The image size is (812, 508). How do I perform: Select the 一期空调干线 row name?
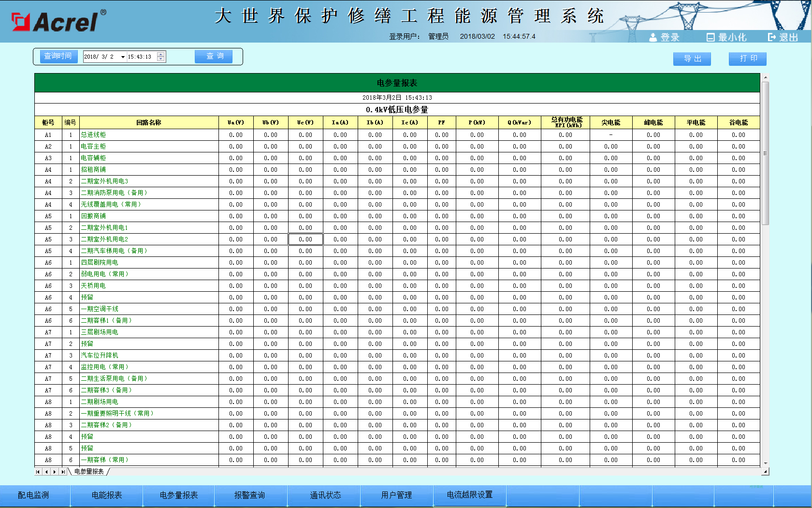click(100, 309)
